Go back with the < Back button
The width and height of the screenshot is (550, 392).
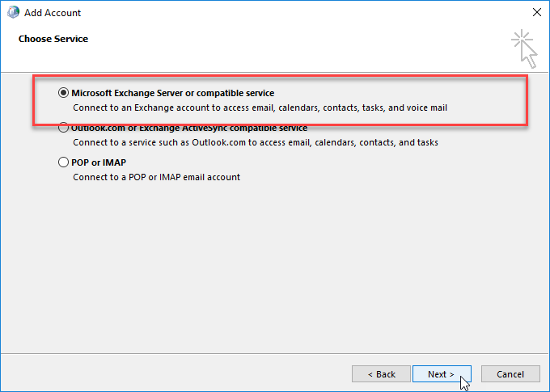(x=381, y=374)
